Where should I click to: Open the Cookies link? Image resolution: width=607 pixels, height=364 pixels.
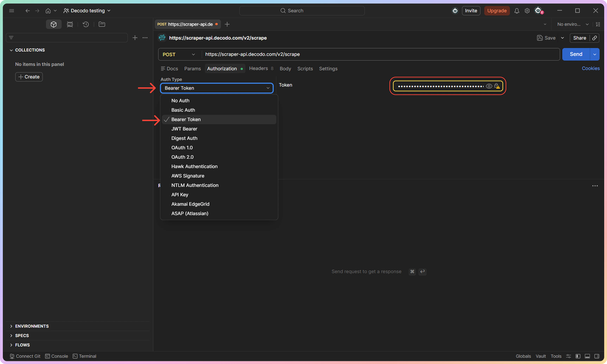pos(591,68)
